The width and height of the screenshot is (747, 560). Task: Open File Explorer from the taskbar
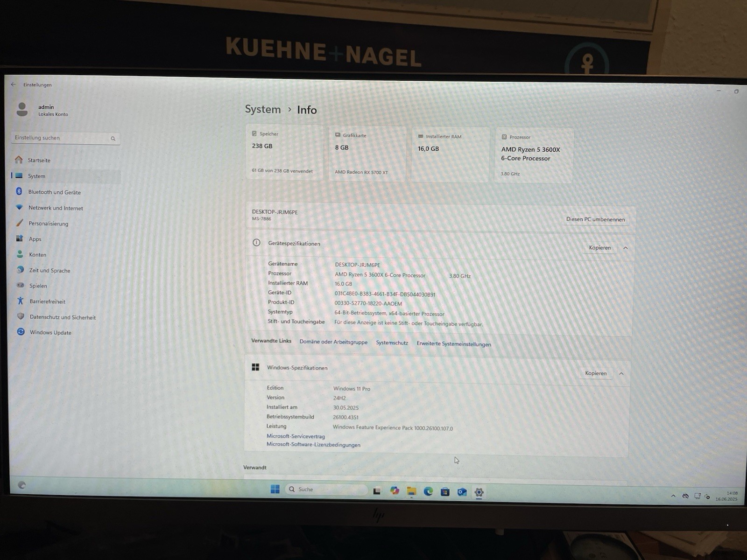coord(411,491)
